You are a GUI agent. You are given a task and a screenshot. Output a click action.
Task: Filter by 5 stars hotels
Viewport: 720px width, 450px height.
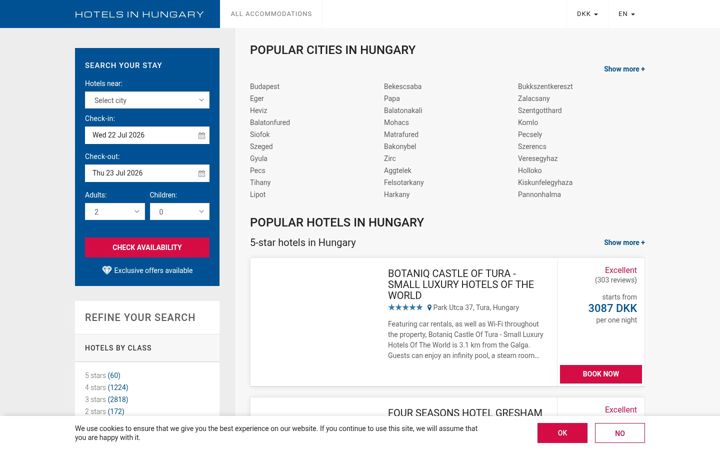102,376
